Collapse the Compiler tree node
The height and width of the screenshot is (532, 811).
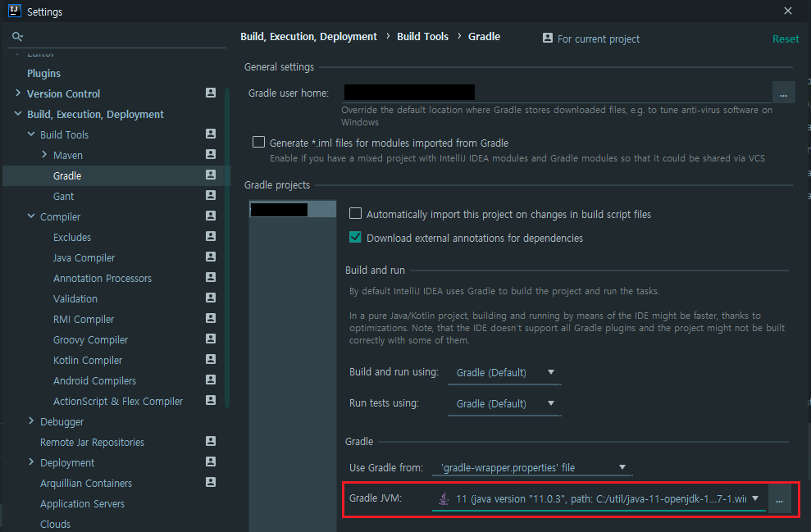click(31, 216)
